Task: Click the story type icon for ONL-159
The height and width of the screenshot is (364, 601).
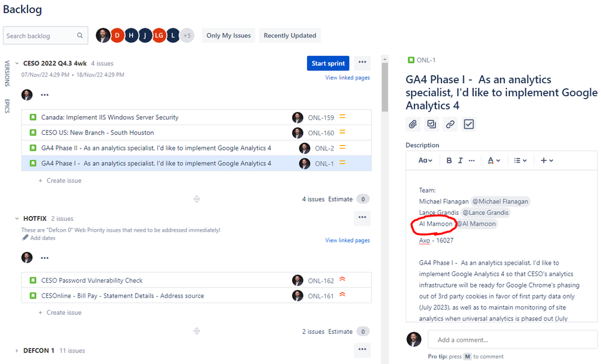Action: pos(33,117)
